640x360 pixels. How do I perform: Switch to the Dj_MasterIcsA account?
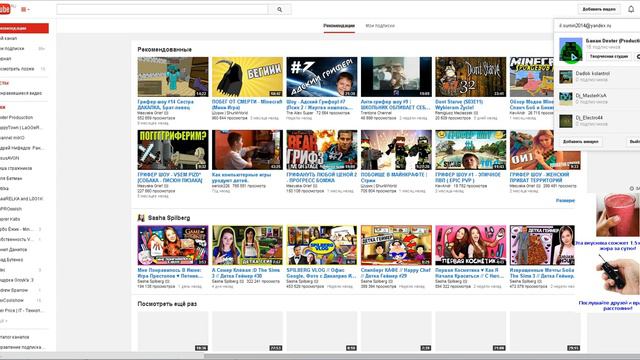tap(598, 98)
